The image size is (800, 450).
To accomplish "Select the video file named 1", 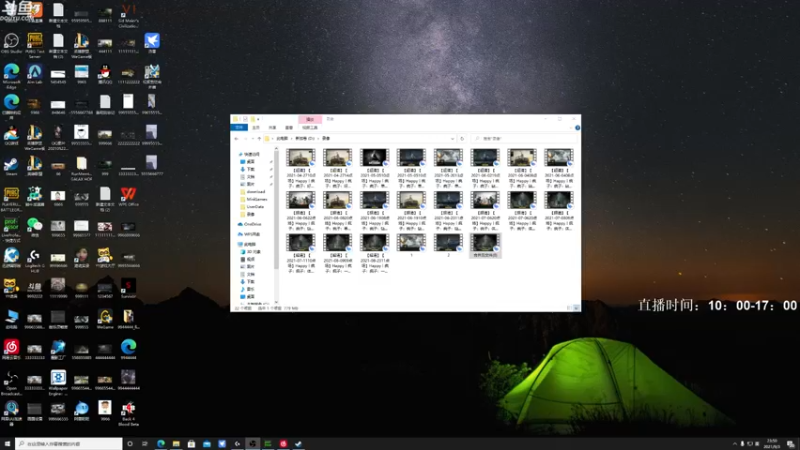I will [x=411, y=245].
